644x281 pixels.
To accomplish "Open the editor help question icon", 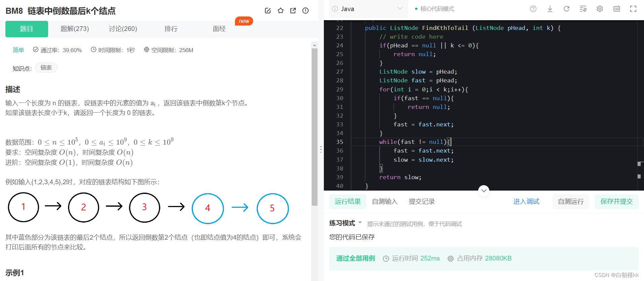I will [x=533, y=9].
